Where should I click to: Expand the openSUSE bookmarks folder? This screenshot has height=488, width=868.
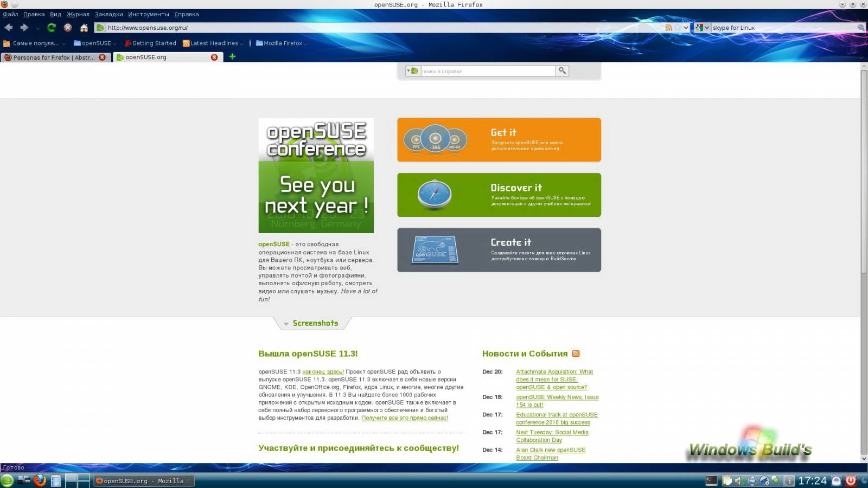(95, 43)
